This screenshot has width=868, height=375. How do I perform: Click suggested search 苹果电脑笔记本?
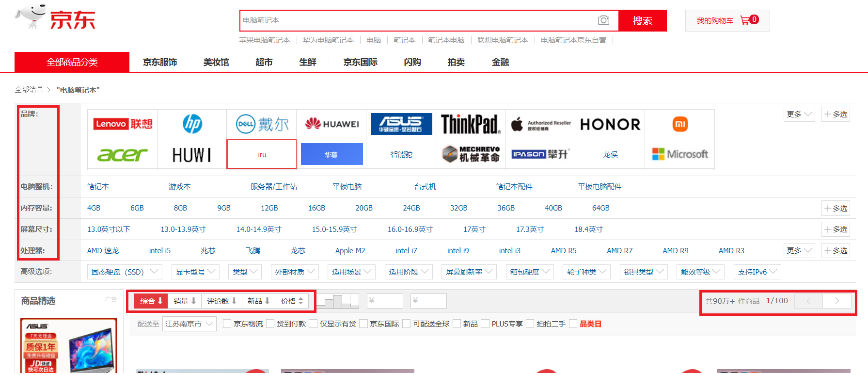pos(265,40)
